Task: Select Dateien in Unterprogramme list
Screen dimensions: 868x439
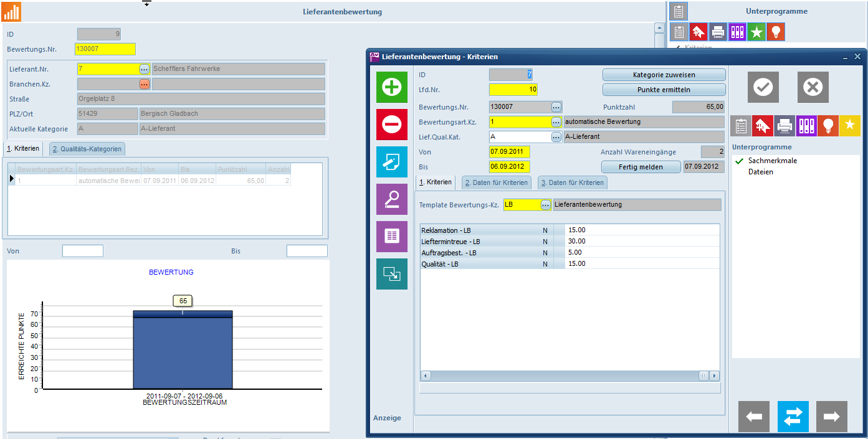Action: click(760, 172)
